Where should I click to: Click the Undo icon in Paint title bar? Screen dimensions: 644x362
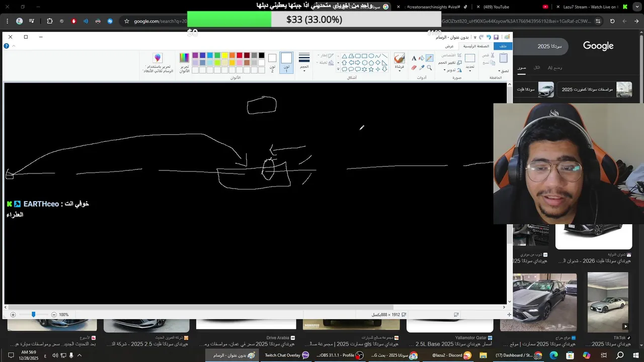[489, 37]
